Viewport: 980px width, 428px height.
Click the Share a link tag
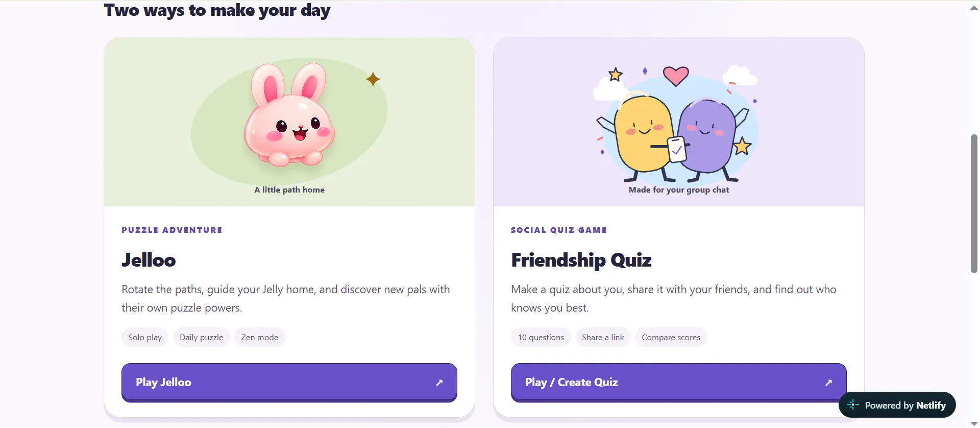click(603, 337)
